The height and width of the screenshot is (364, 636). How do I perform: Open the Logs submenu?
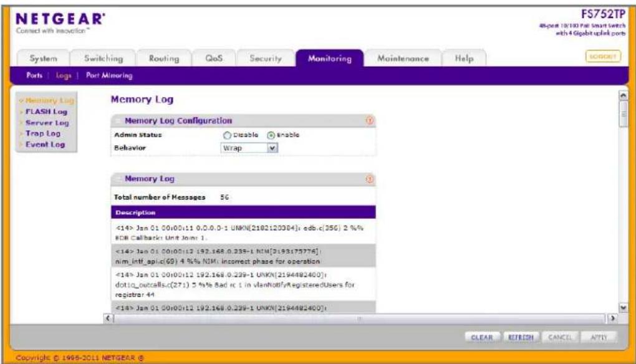[63, 75]
